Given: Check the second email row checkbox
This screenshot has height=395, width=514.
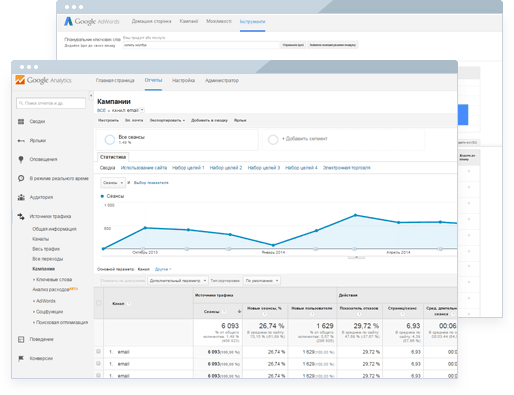Looking at the screenshot, I should pyautogui.click(x=98, y=363).
